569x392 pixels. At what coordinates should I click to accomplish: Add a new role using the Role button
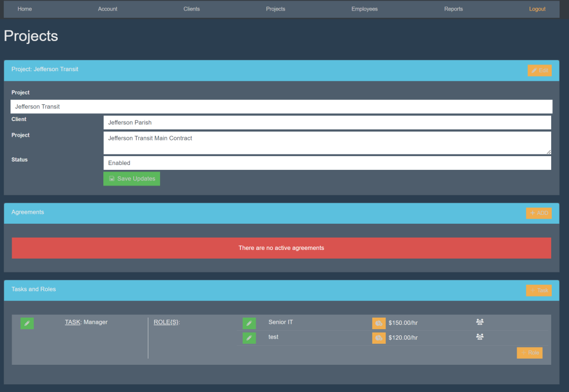[529, 353]
